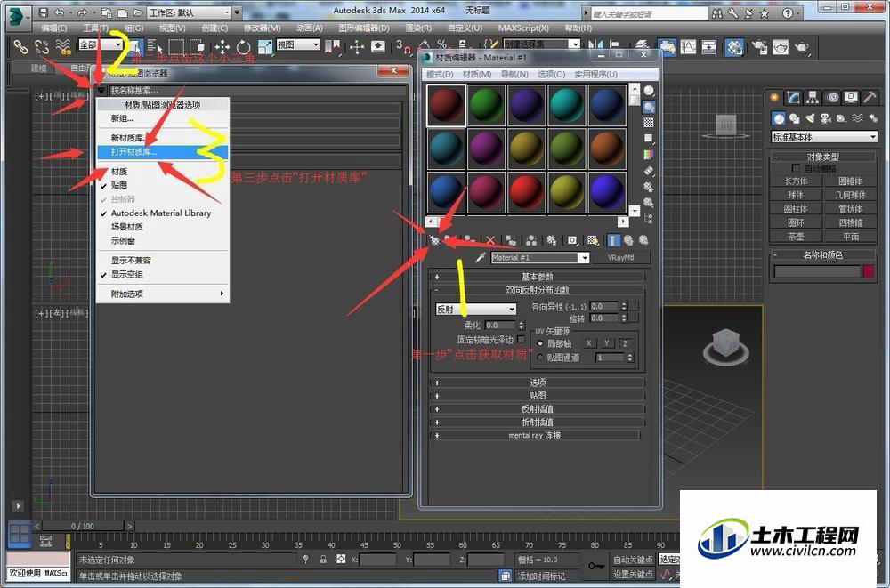Expand the 选项 rollout

point(537,383)
